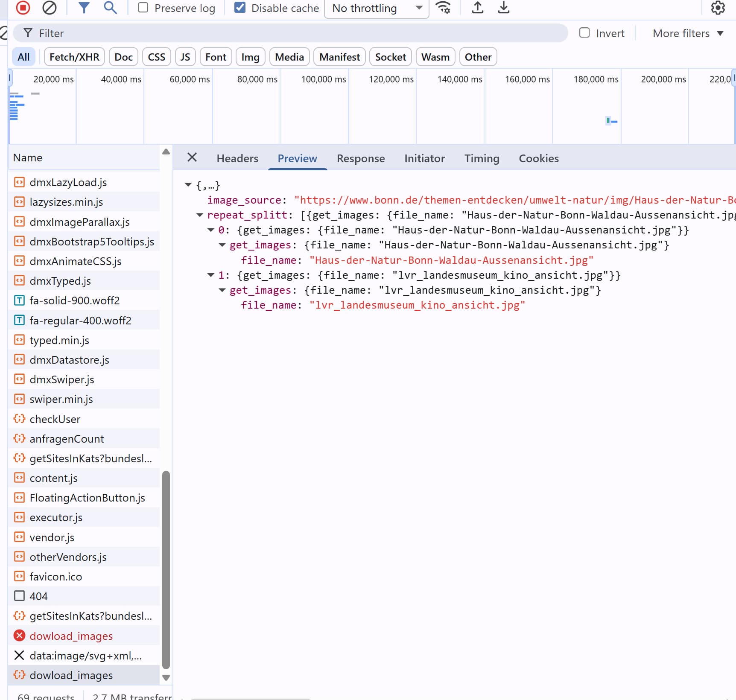Screen dimensions: 736x700
Task: Click the import HAR upload icon
Action: tap(477, 8)
